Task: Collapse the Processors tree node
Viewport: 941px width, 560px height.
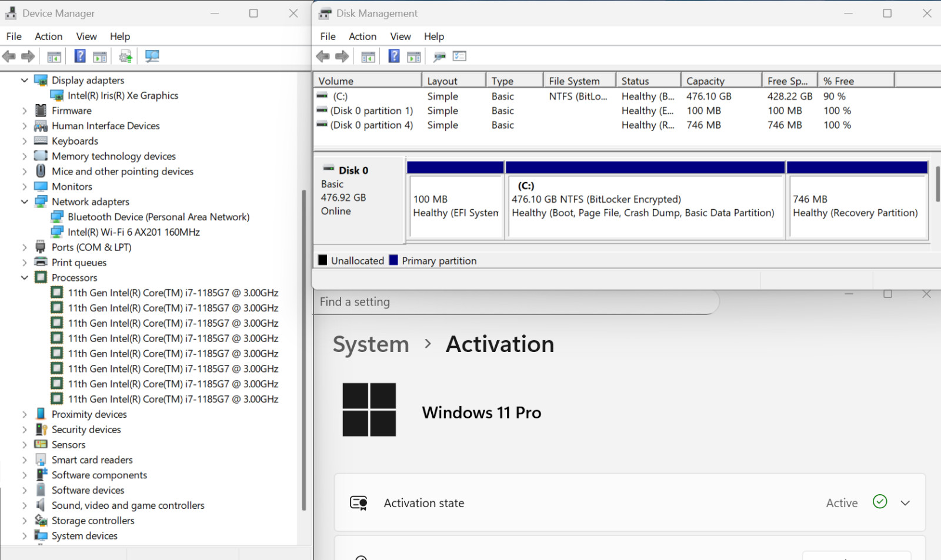Action: tap(24, 277)
